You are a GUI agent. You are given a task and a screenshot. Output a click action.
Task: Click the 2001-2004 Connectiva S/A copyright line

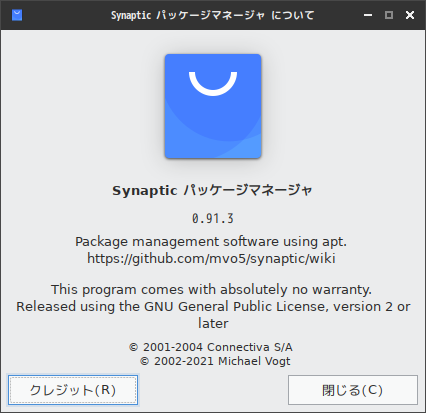pyautogui.click(x=211, y=347)
